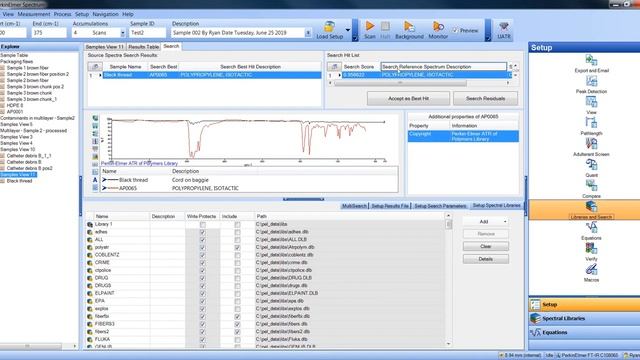Open the Process menu
The height and width of the screenshot is (360, 640).
click(62, 14)
